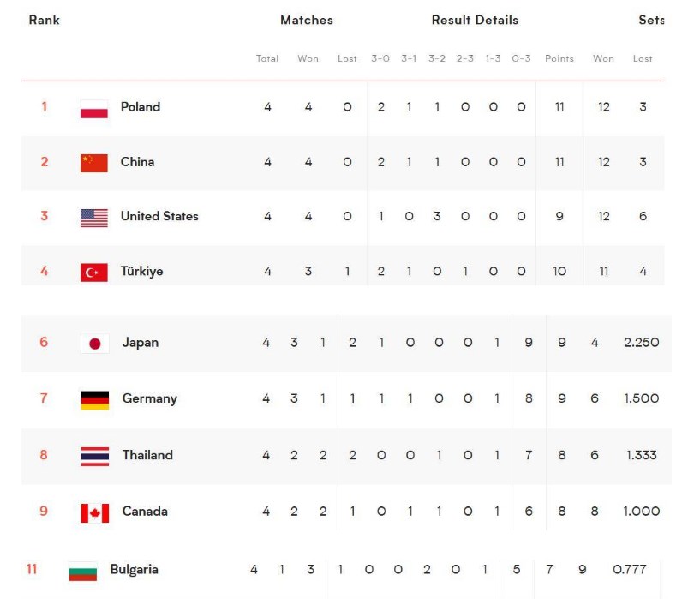Click the Points column header

tap(559, 58)
